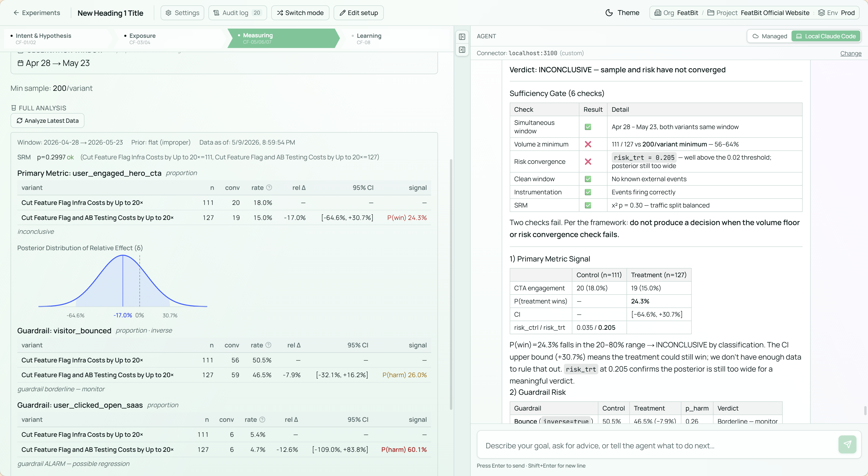Click the rate help icon in visitor_bounced table
Viewport: 868px width, 476px height.
[268, 345]
